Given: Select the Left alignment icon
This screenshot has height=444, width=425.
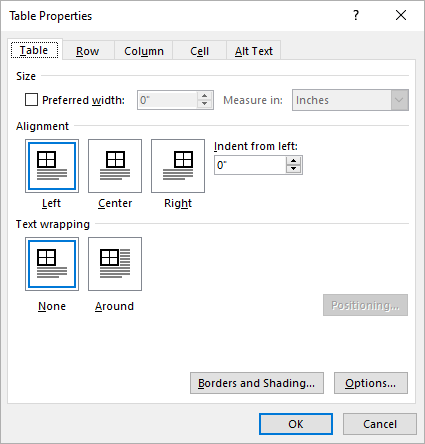Looking at the screenshot, I should [52, 166].
